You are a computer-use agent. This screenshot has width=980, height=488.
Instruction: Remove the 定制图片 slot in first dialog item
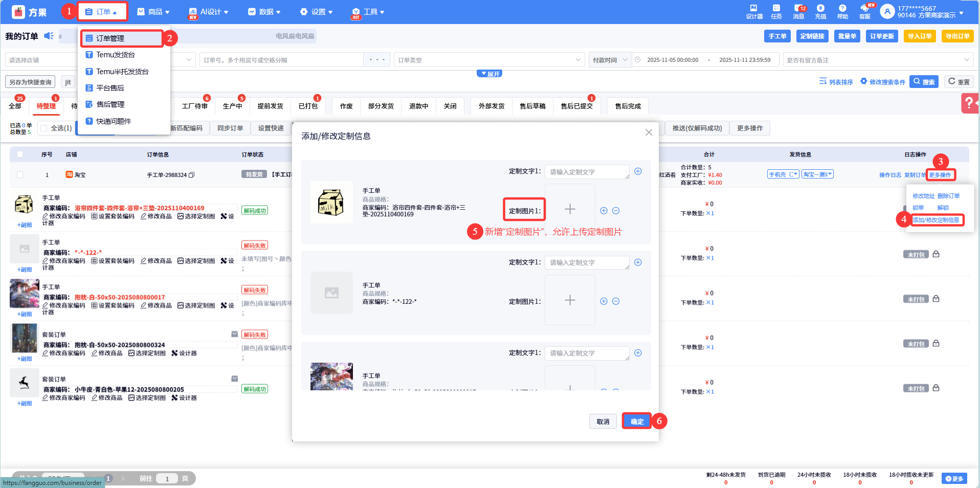click(x=616, y=211)
